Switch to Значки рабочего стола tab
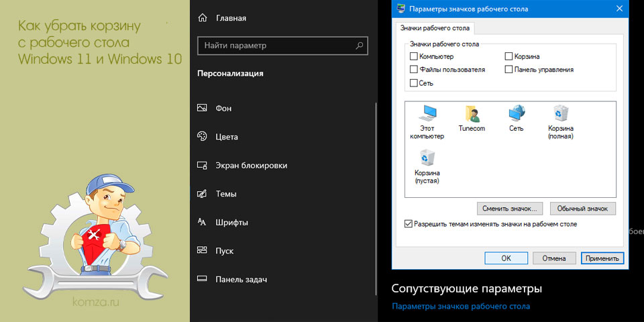Viewport: 644px width, 322px height. (x=435, y=28)
